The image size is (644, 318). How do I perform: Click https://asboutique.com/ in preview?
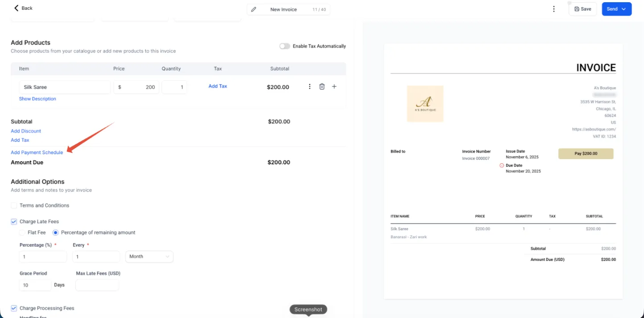click(x=594, y=129)
